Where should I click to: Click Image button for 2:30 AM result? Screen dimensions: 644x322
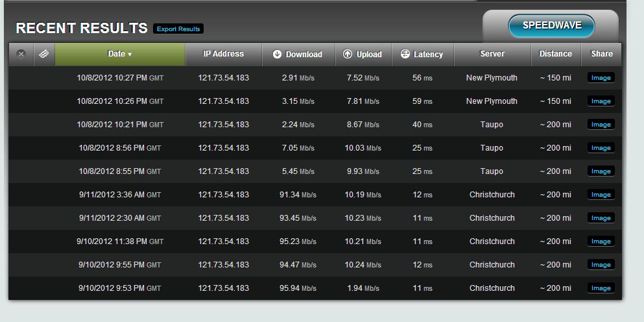point(601,218)
